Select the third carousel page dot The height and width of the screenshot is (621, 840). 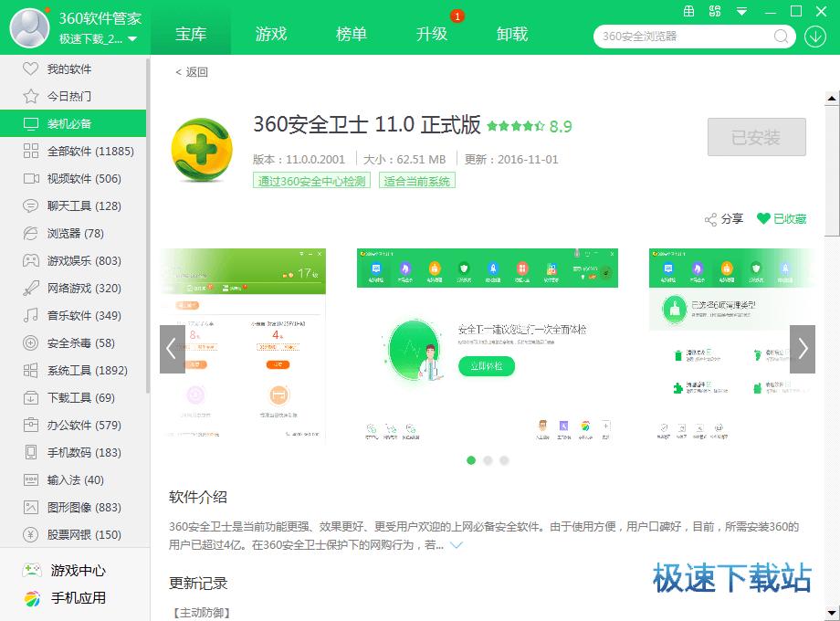tap(504, 460)
